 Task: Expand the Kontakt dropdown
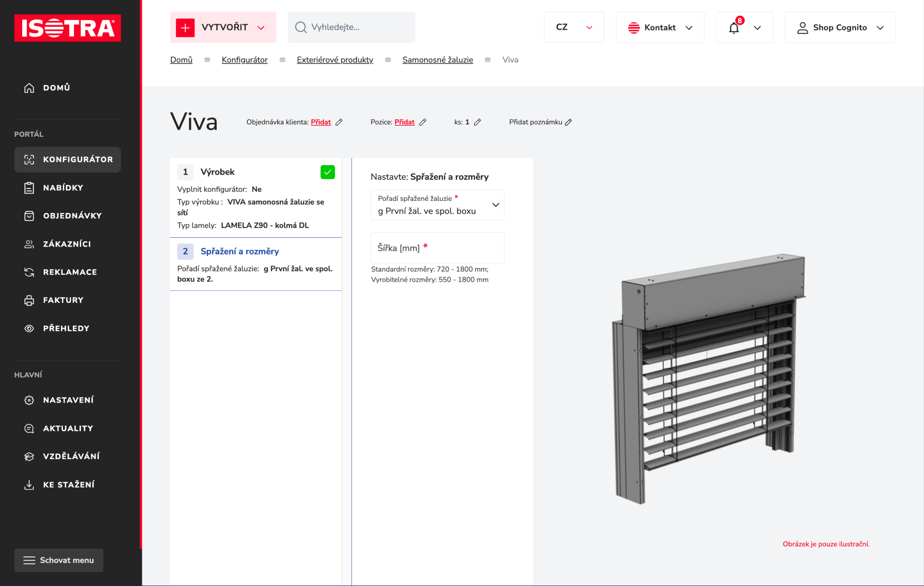click(x=660, y=28)
